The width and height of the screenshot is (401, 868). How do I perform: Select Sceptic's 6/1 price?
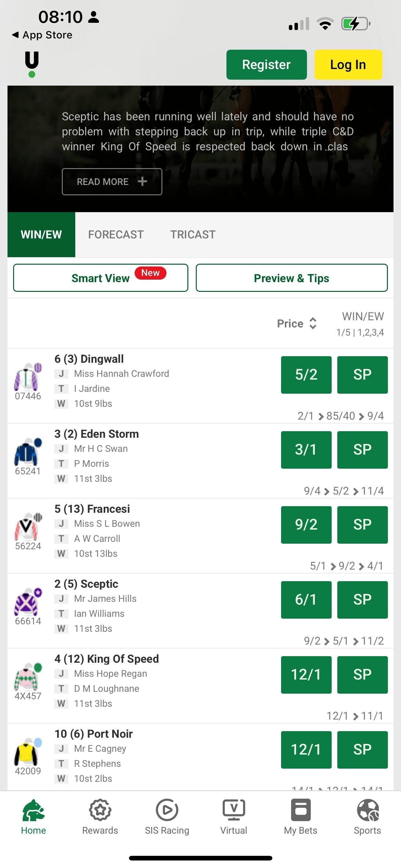306,600
